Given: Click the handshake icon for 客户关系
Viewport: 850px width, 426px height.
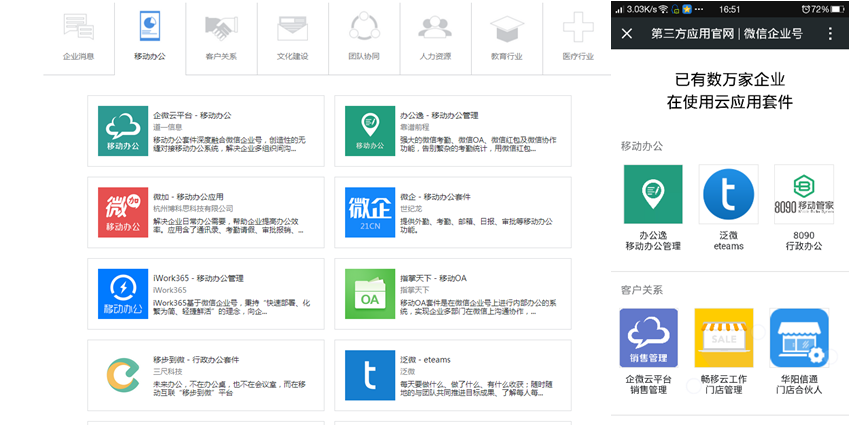Looking at the screenshot, I should tap(221, 27).
